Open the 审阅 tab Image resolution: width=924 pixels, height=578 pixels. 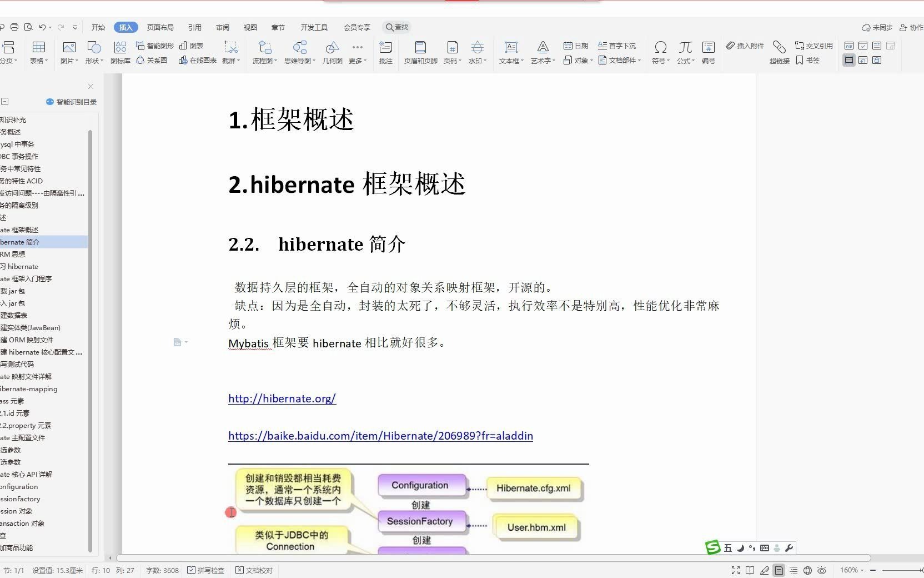[x=223, y=27]
